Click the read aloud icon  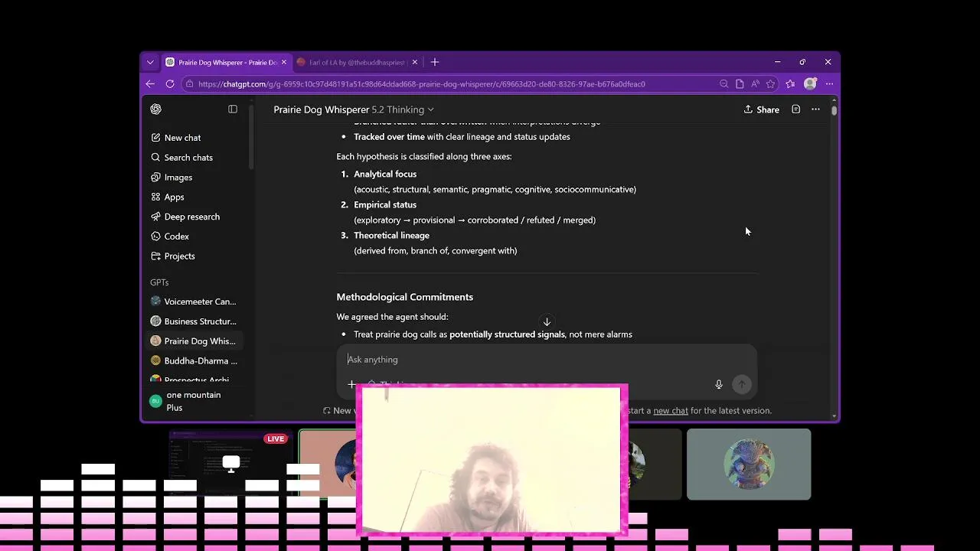[755, 84]
